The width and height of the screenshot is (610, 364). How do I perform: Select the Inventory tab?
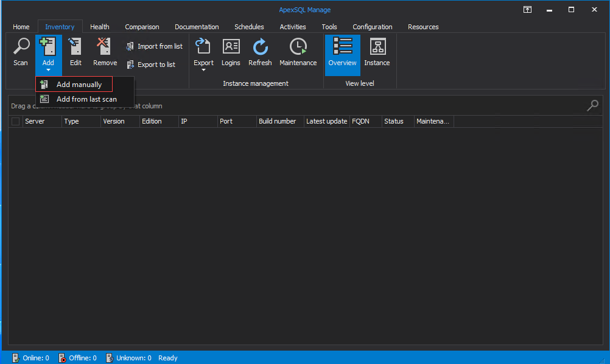point(60,27)
